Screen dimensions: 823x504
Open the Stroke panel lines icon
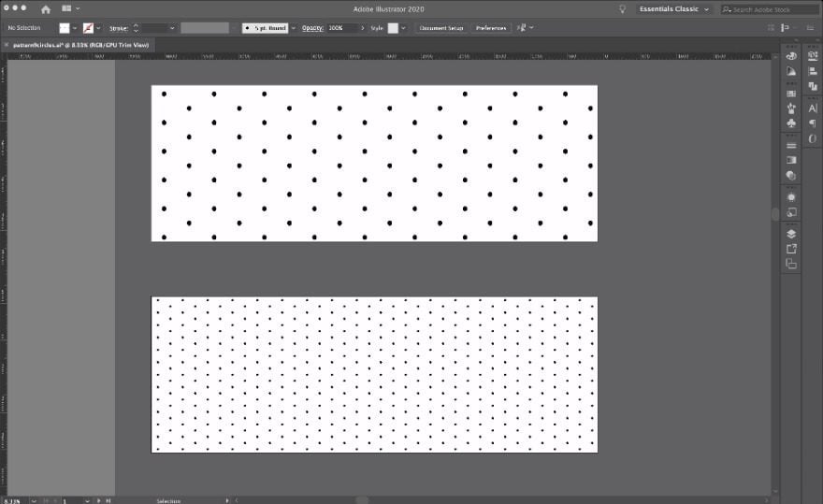(x=791, y=146)
